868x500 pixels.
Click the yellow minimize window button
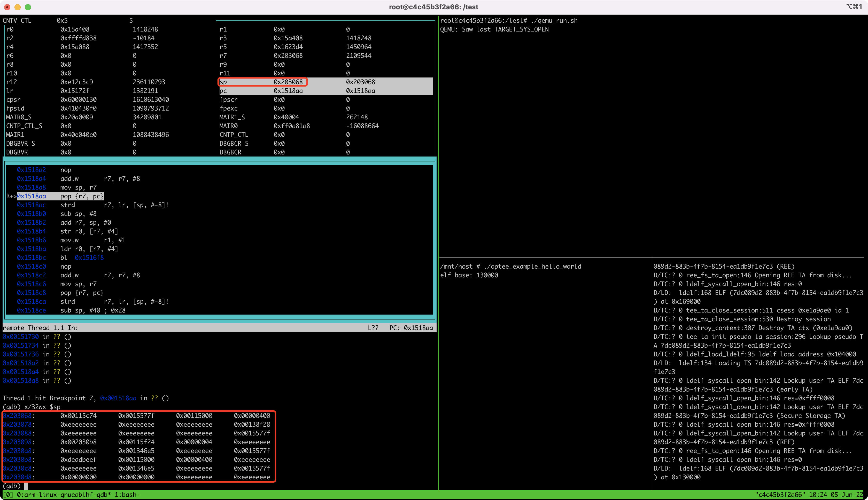click(x=18, y=7)
